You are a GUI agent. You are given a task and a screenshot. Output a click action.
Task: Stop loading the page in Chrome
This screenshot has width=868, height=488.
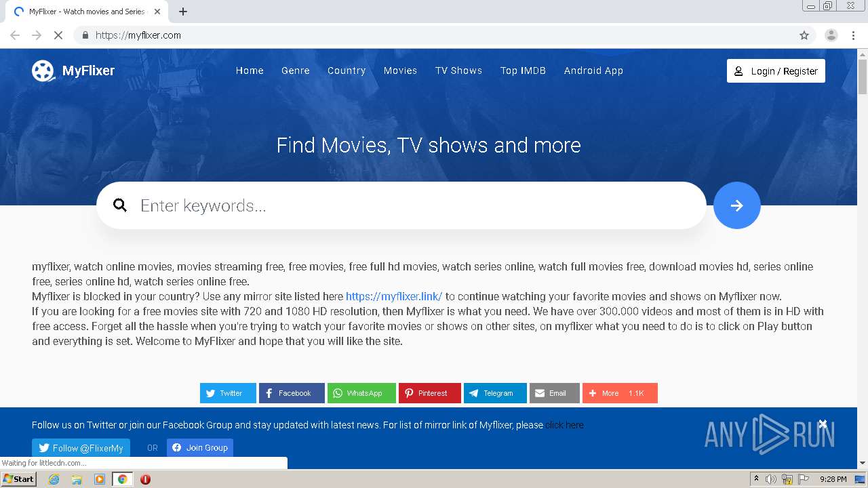(58, 35)
